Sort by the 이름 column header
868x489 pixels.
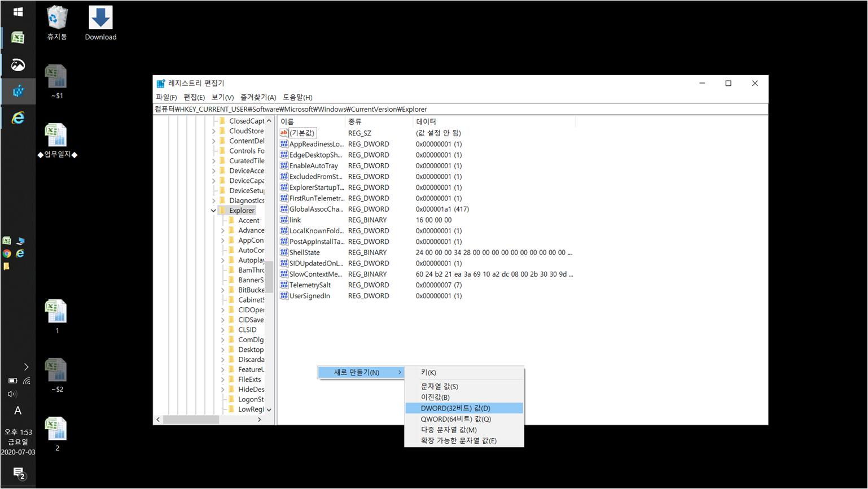coord(312,121)
